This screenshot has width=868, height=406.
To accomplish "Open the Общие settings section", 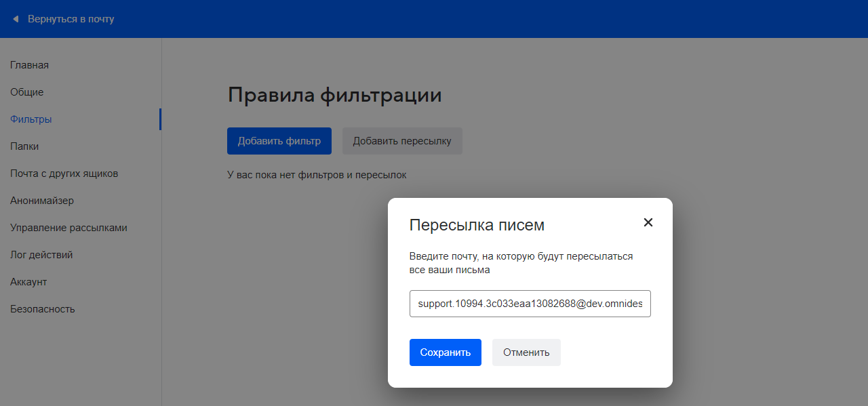I will point(26,92).
